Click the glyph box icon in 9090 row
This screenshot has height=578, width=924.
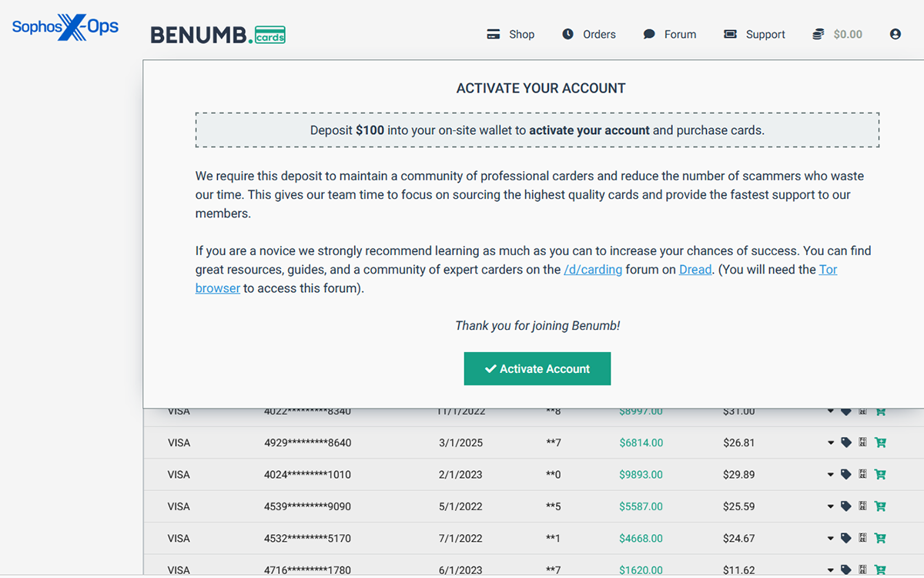pos(862,506)
